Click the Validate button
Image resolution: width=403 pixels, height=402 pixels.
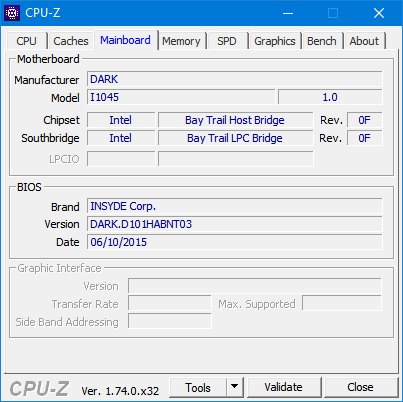point(284,387)
